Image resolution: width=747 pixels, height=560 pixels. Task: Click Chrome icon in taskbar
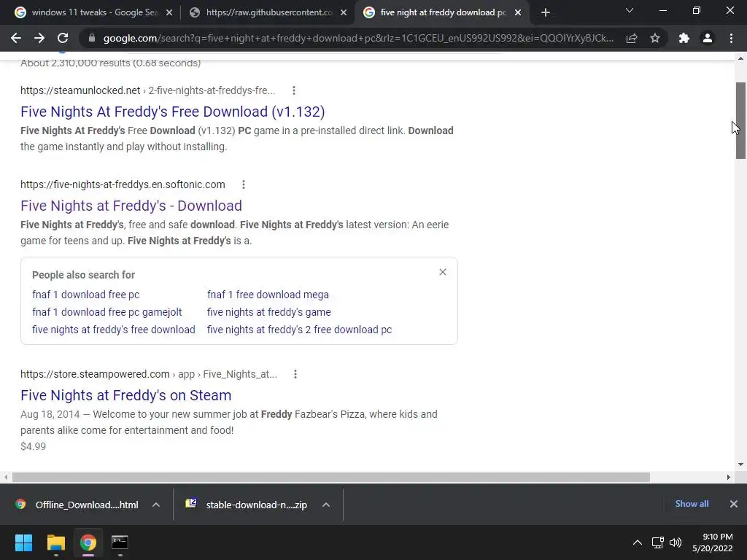tap(88, 542)
